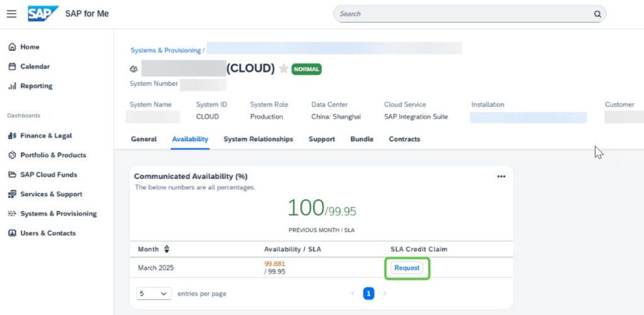Select page 1 in pagination
The width and height of the screenshot is (644, 315).
pos(369,294)
